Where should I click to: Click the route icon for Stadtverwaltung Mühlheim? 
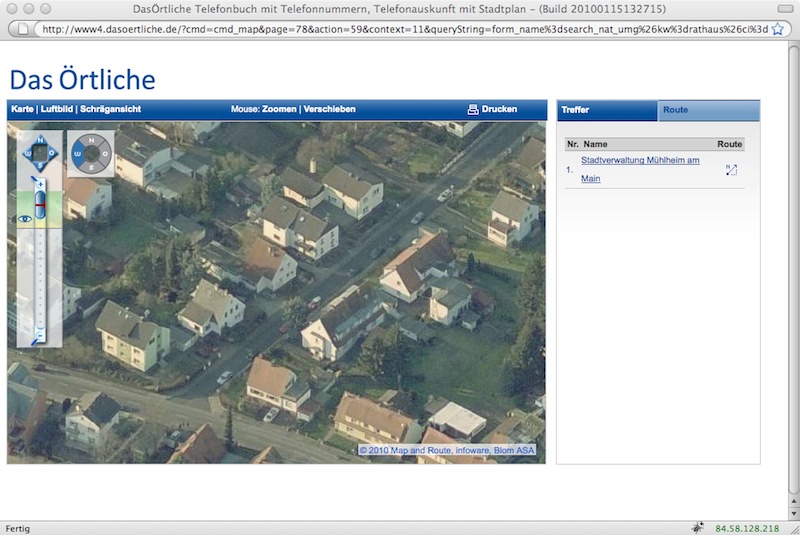click(x=731, y=170)
